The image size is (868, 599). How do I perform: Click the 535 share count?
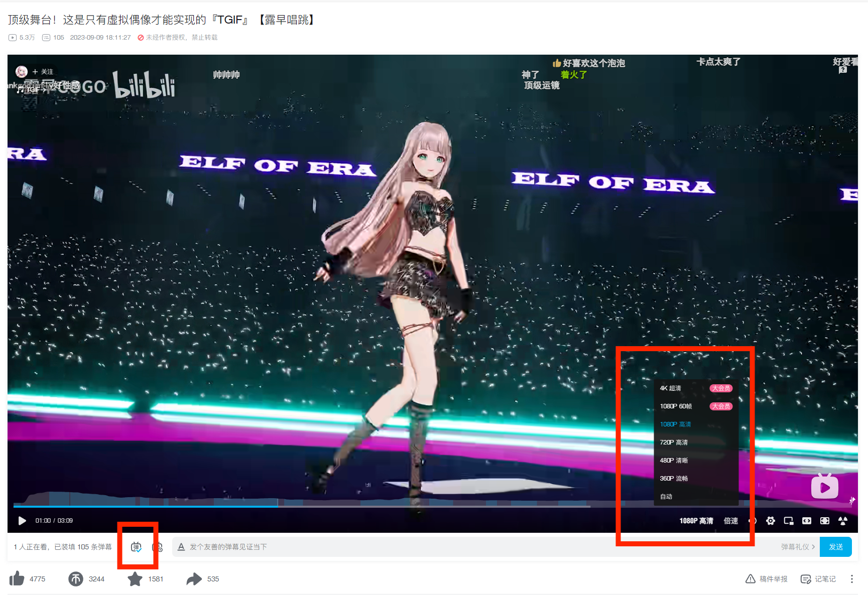click(x=213, y=579)
